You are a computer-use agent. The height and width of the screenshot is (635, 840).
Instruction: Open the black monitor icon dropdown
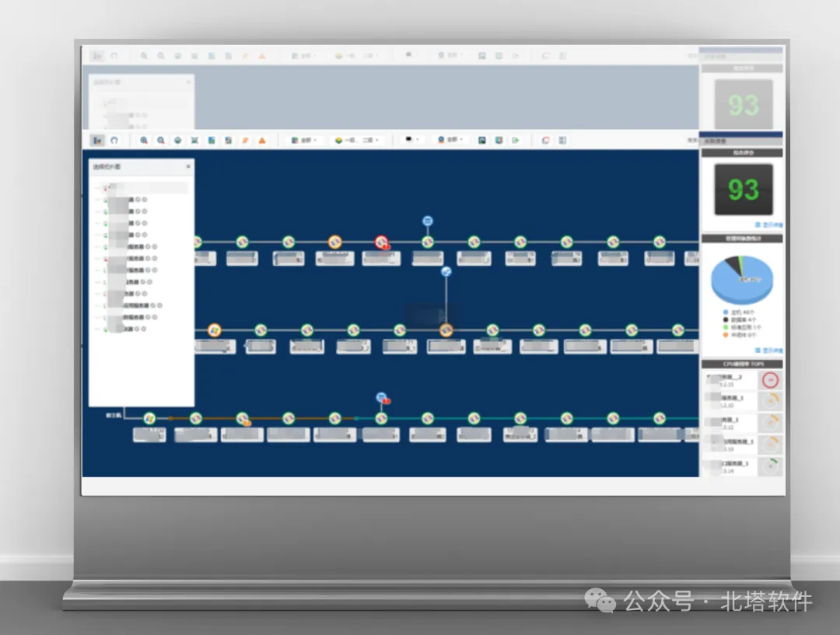411,139
